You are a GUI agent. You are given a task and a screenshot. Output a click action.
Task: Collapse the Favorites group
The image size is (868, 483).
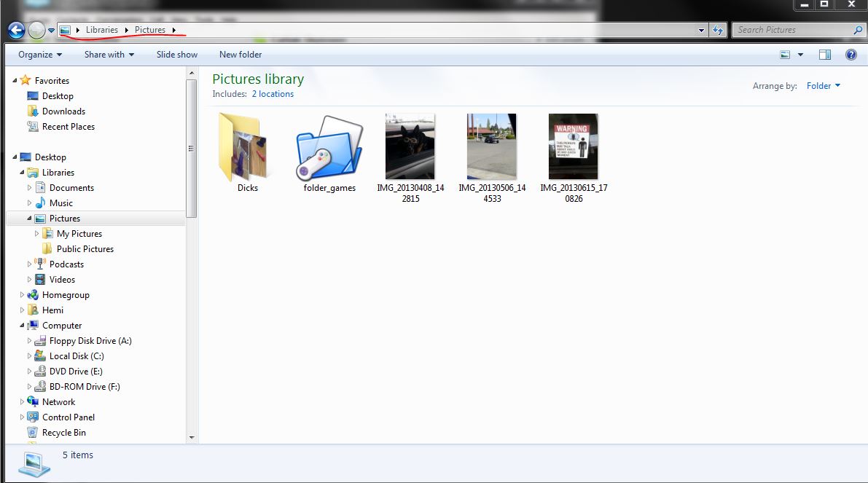[x=15, y=80]
